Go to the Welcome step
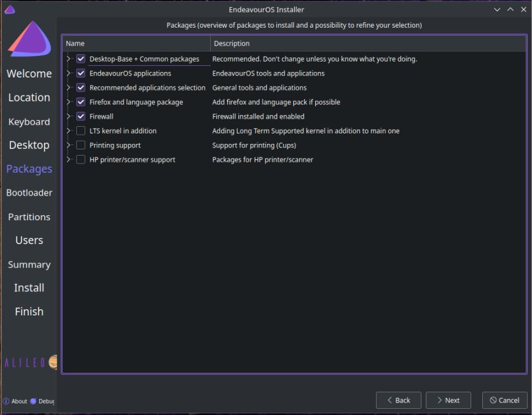 tap(29, 74)
